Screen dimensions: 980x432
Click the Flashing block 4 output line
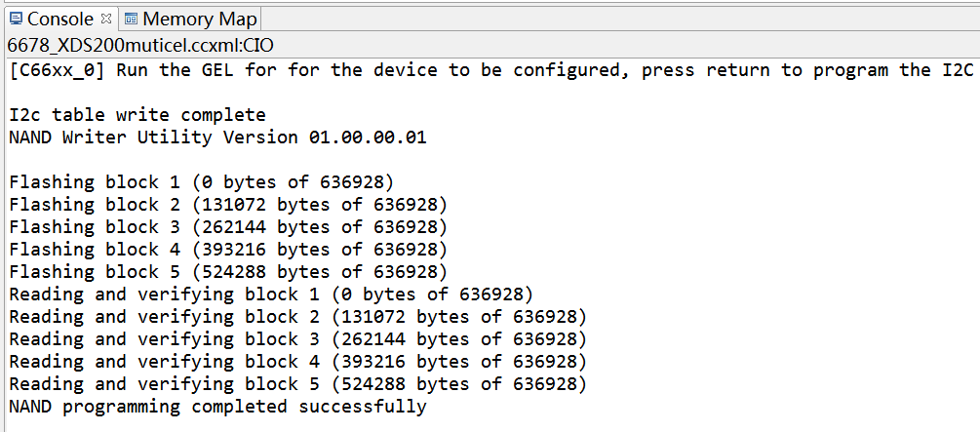click(x=228, y=250)
